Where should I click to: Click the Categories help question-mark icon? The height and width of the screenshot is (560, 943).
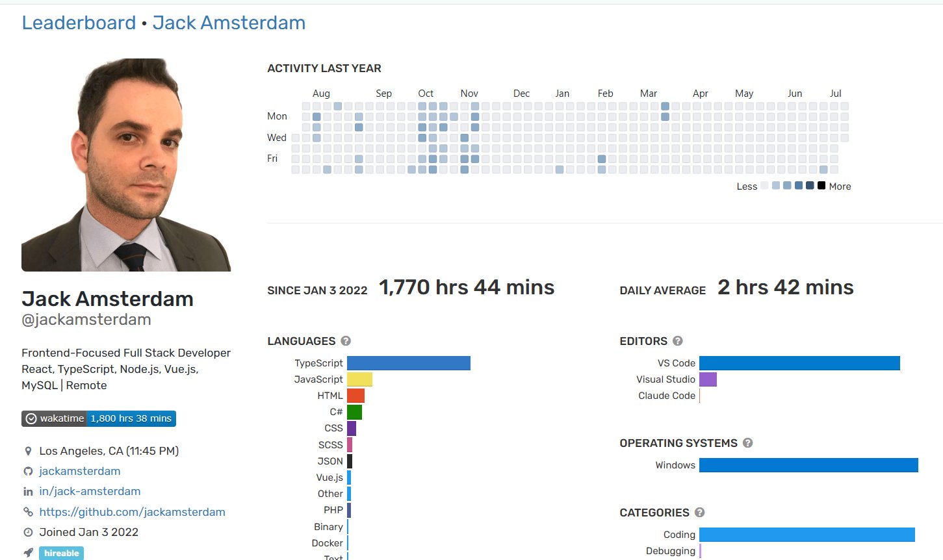tap(699, 513)
